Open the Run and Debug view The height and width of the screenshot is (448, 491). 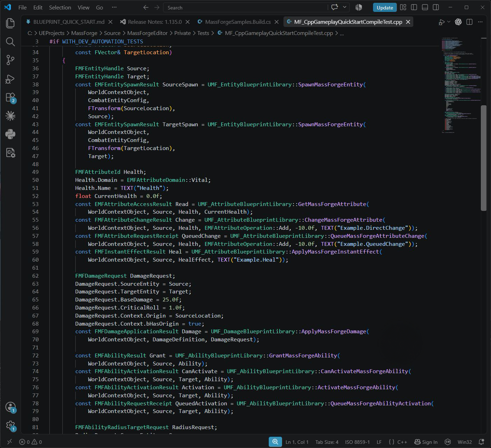(10, 79)
